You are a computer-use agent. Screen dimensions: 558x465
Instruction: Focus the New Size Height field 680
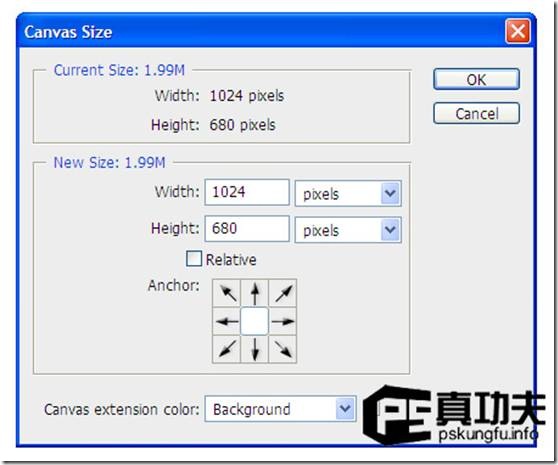tap(247, 228)
